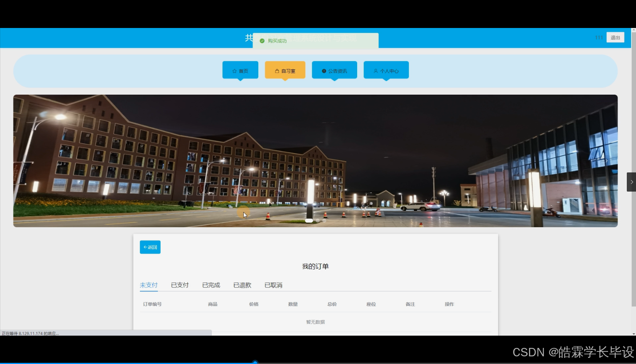Click the 备注 column header
The width and height of the screenshot is (636, 364).
coord(410,304)
